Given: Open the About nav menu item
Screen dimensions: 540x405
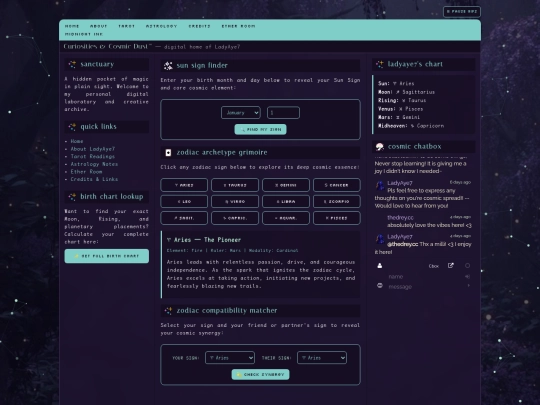Looking at the screenshot, I should (x=98, y=26).
